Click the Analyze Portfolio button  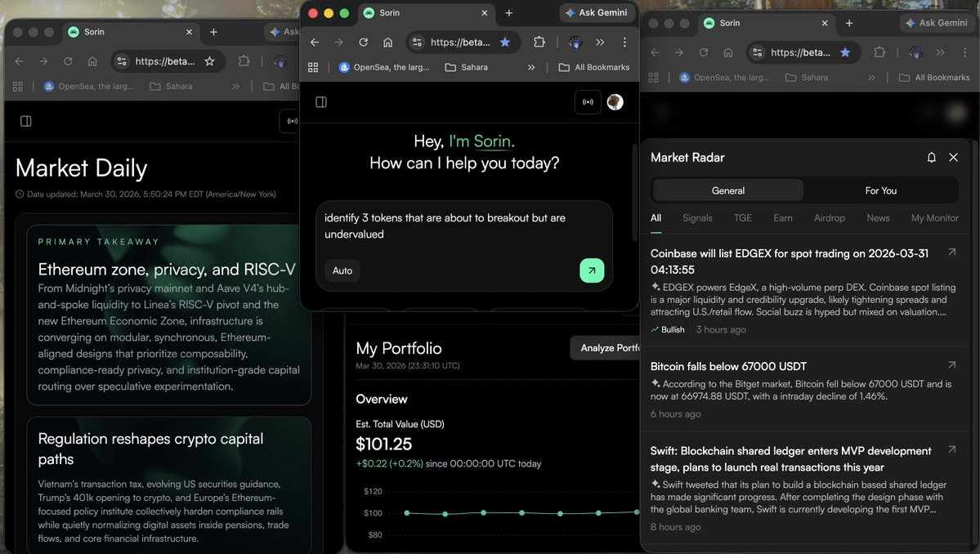click(605, 348)
